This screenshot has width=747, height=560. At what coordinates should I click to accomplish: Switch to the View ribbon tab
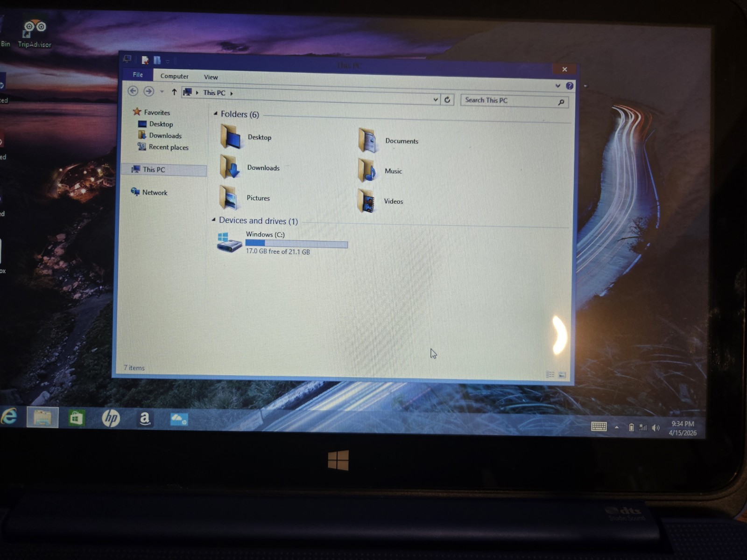point(211,77)
